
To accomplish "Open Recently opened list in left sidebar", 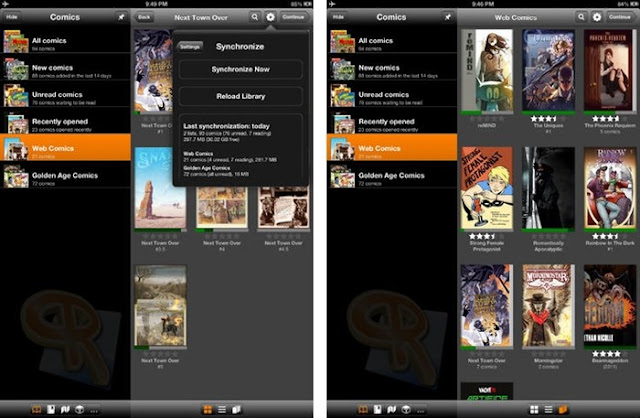I will point(65,122).
